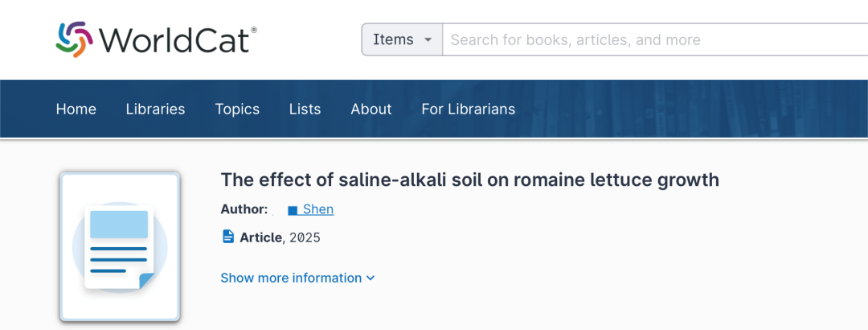
Task: Click the saline-alkali soil article title
Action: point(469,179)
